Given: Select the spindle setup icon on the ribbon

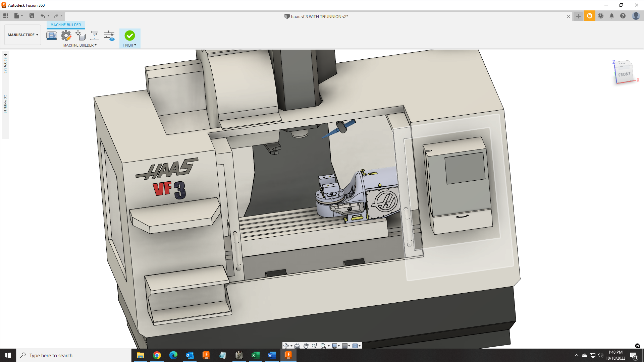Looking at the screenshot, I should (x=95, y=35).
